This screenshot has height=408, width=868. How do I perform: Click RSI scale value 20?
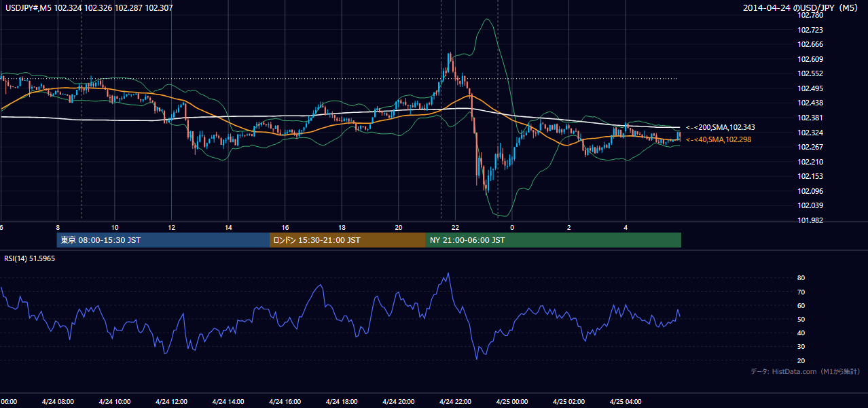(801, 360)
